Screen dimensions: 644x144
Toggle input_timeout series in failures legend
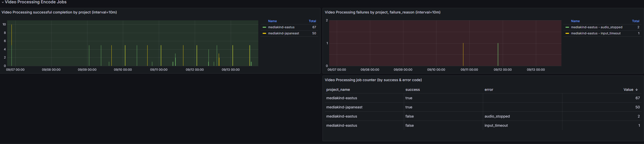point(596,33)
